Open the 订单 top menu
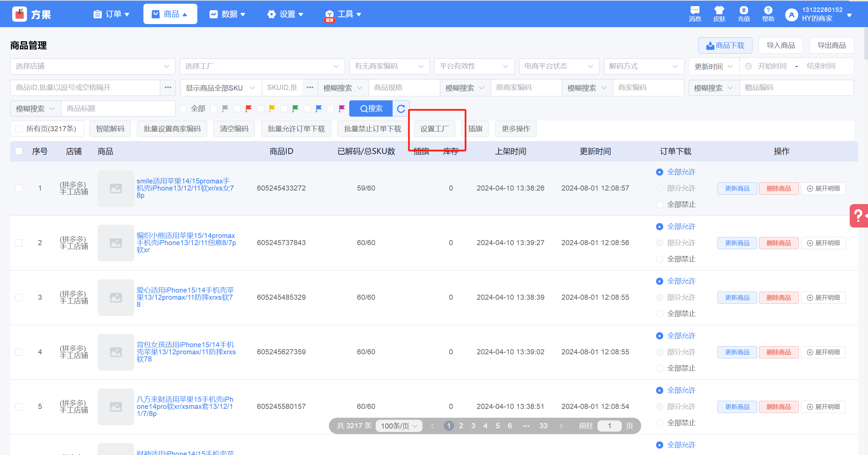The height and width of the screenshot is (455, 868). 111,14
